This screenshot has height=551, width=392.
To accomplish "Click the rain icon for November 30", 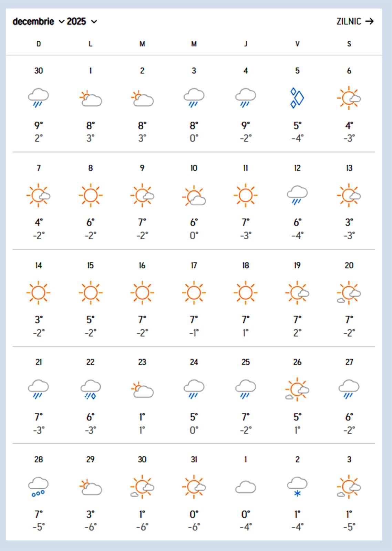I will click(x=38, y=98).
